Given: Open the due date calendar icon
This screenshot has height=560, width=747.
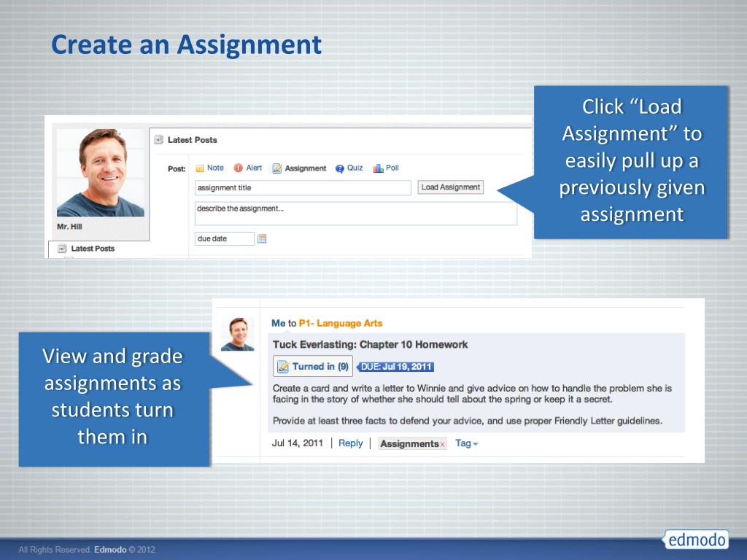Looking at the screenshot, I should (262, 238).
